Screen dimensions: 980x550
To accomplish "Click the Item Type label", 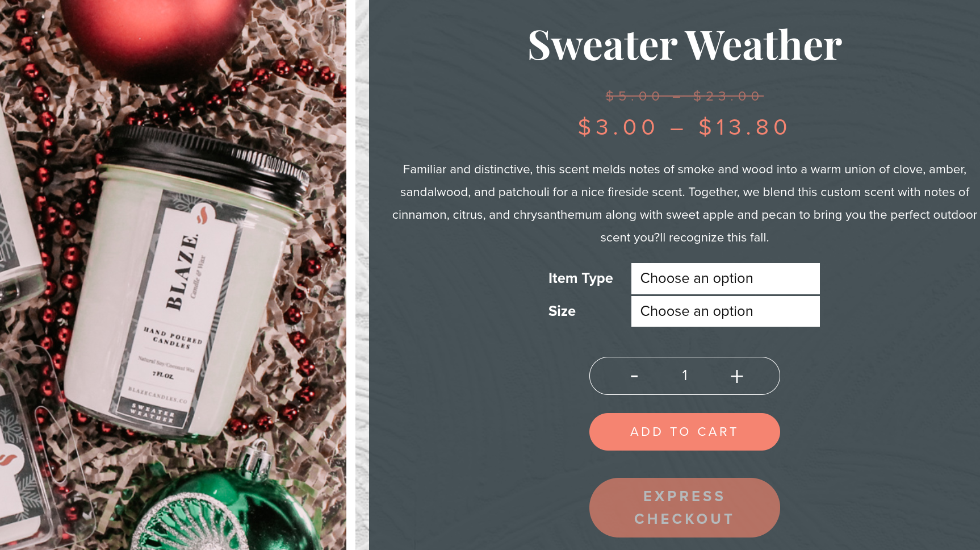I will click(580, 278).
